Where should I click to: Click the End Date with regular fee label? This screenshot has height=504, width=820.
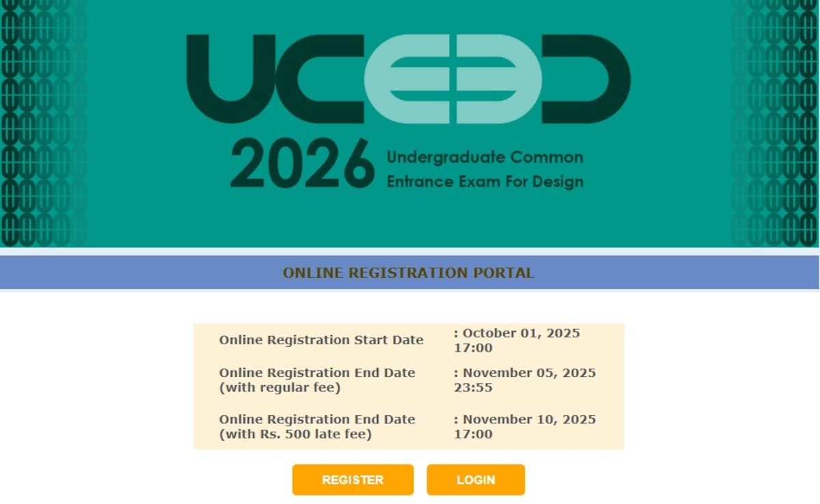coord(317,380)
